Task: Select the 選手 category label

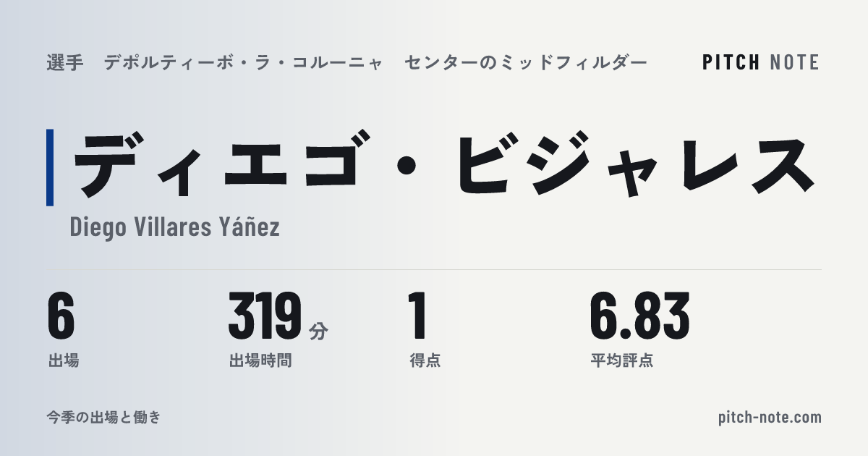Action: click(x=65, y=63)
